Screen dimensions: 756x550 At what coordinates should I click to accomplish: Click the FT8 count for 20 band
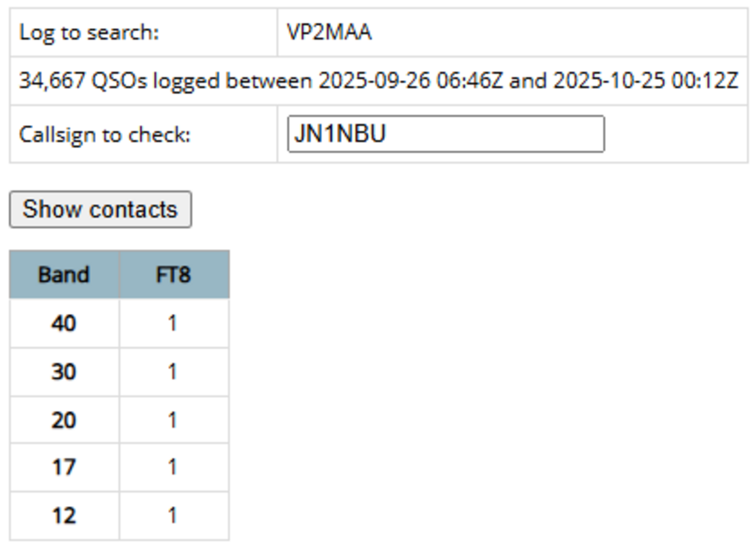[x=173, y=420]
